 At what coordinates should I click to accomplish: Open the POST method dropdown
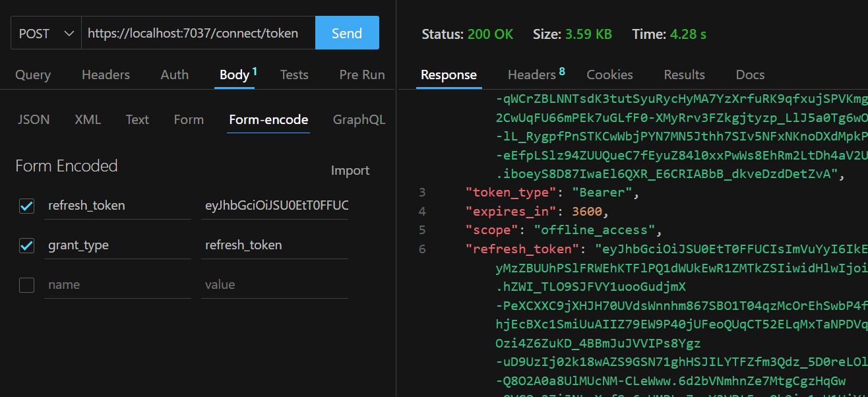46,33
